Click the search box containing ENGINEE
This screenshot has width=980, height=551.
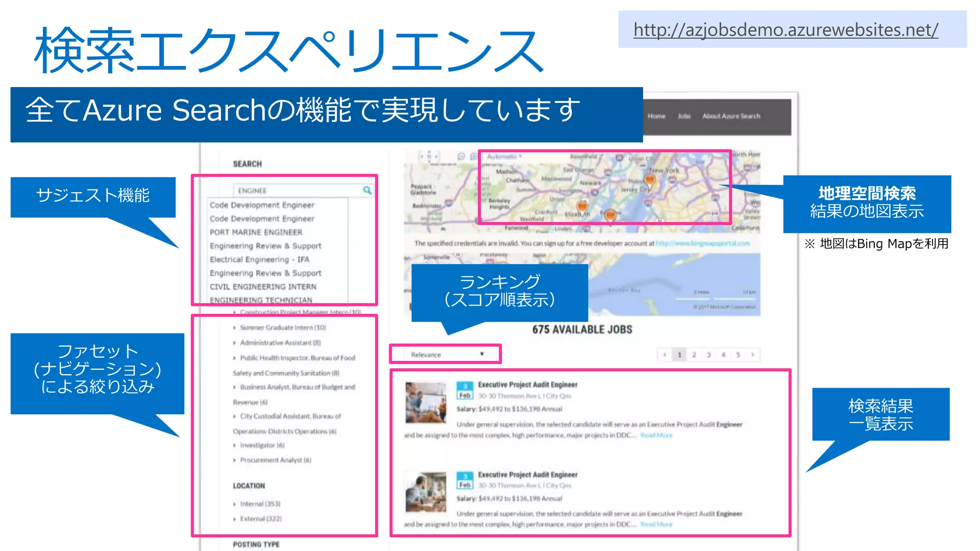click(x=303, y=190)
